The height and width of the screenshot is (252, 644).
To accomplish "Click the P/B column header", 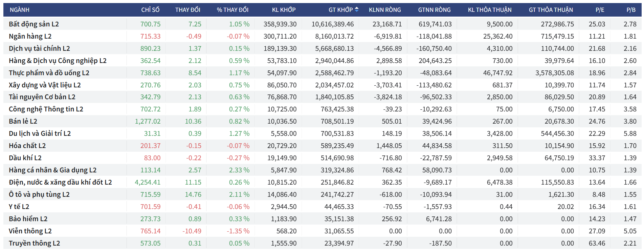I will click(631, 10).
